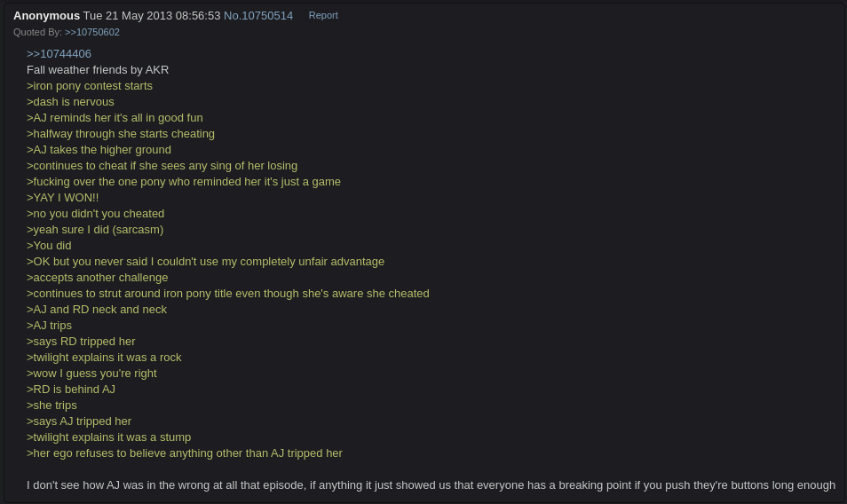Click '>halfway through she starts cheating' line

[x=121, y=134]
